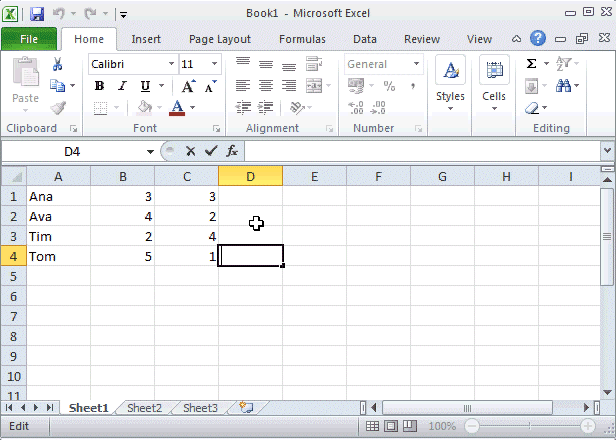Toggle Bold formatting

(x=99, y=86)
